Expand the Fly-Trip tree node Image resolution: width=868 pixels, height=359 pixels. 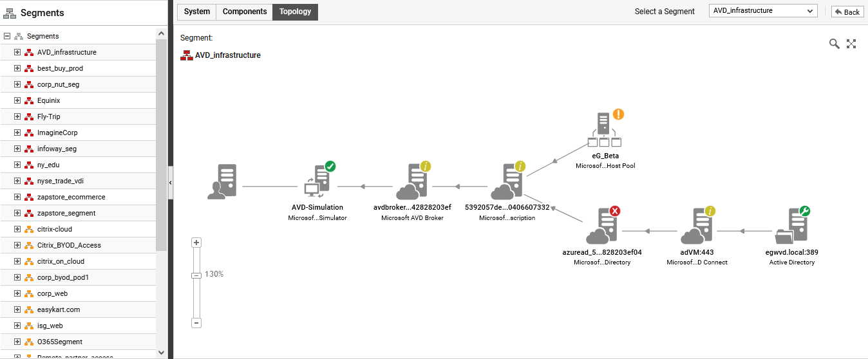coord(17,116)
